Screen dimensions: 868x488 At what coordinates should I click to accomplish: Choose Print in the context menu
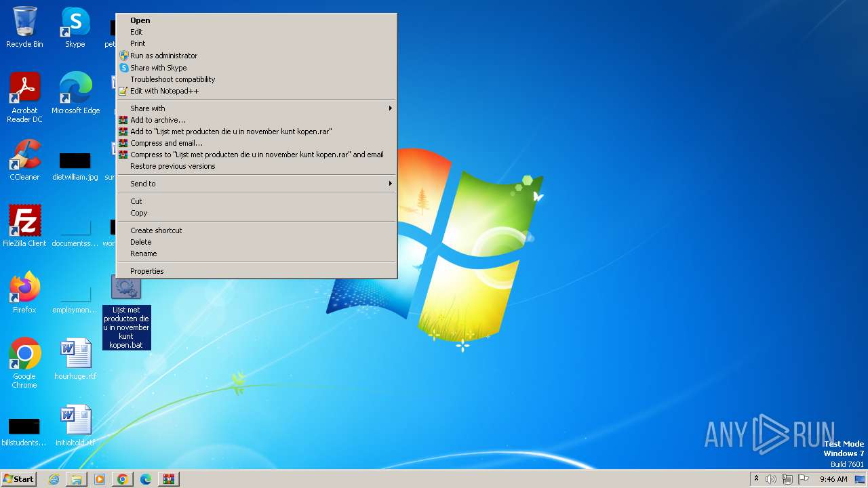[256, 43]
